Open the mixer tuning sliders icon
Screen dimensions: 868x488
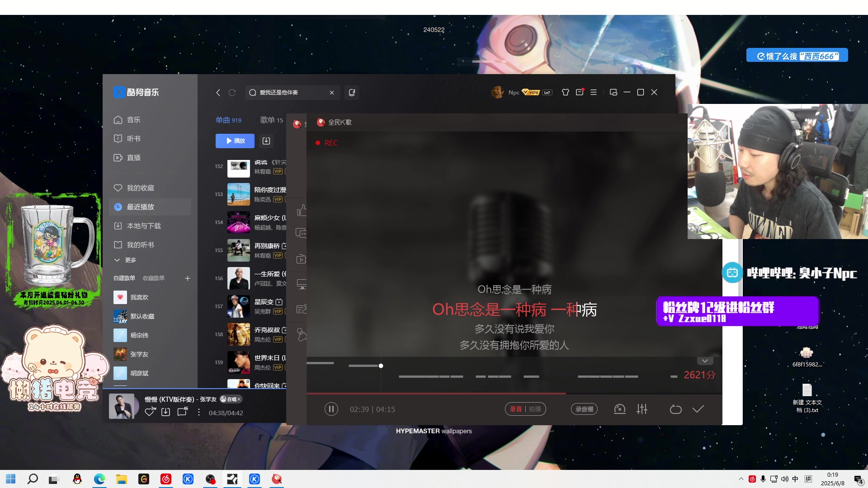click(642, 409)
